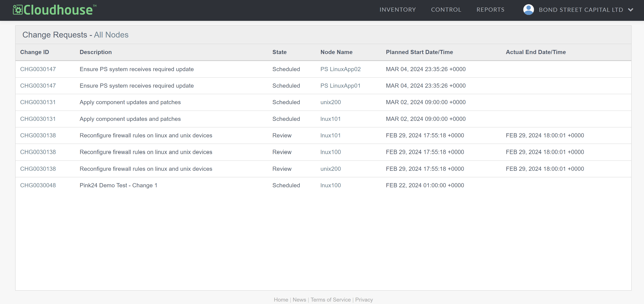This screenshot has height=304, width=644.
Task: Expand the account dropdown chevron
Action: coord(631,10)
